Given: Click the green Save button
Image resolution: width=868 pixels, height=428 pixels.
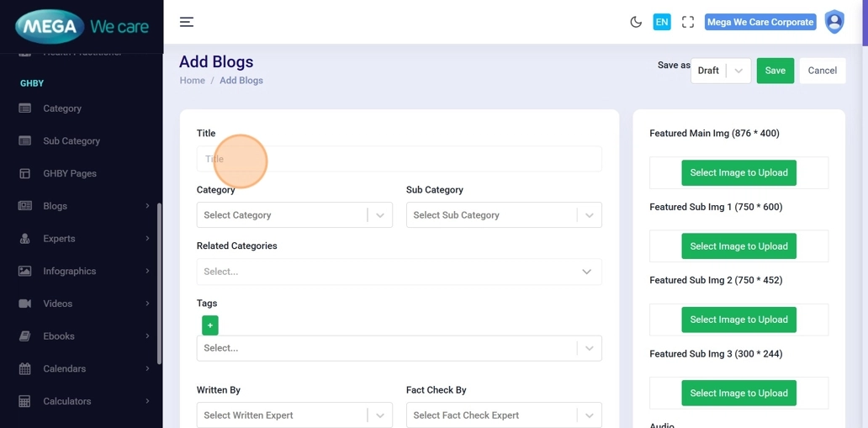Looking at the screenshot, I should tap(775, 71).
